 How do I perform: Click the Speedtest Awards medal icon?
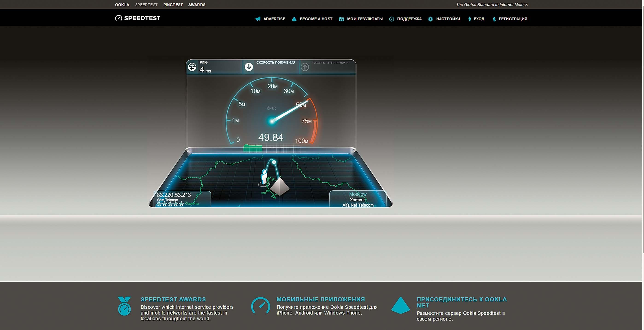tap(124, 306)
